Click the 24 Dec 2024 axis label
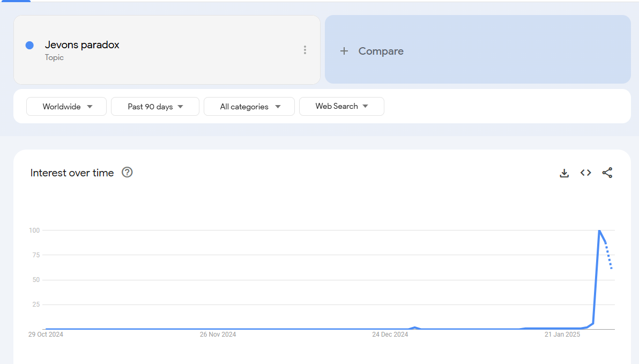The height and width of the screenshot is (364, 639). tap(390, 334)
